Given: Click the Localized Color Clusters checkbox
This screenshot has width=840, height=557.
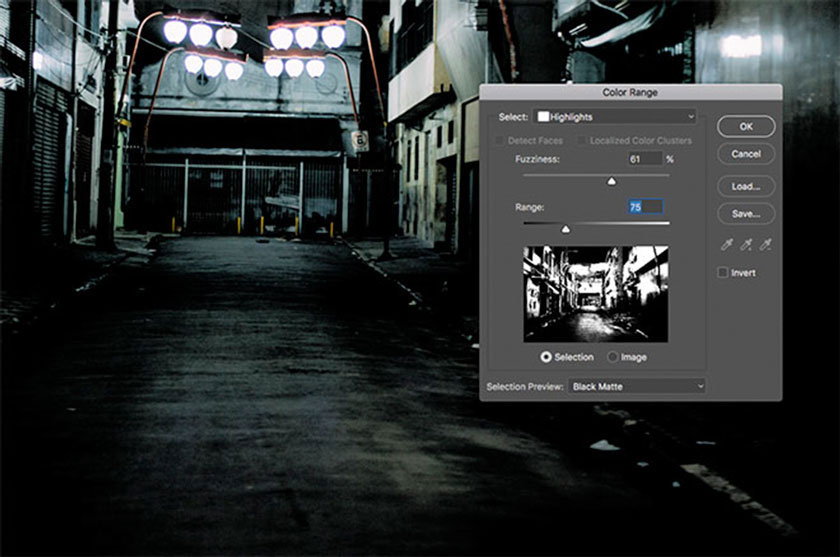Looking at the screenshot, I should [582, 141].
